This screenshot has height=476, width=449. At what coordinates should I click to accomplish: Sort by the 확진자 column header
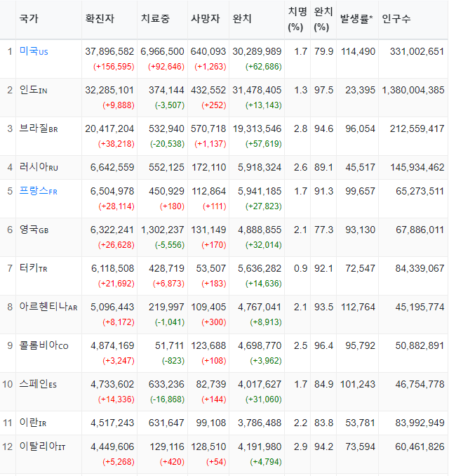[x=100, y=19]
